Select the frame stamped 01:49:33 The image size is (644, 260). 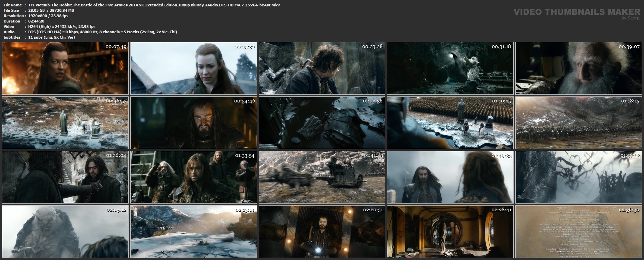point(450,177)
